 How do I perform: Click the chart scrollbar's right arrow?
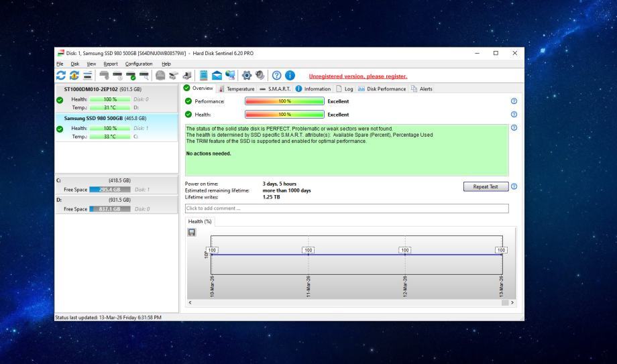[x=513, y=303]
